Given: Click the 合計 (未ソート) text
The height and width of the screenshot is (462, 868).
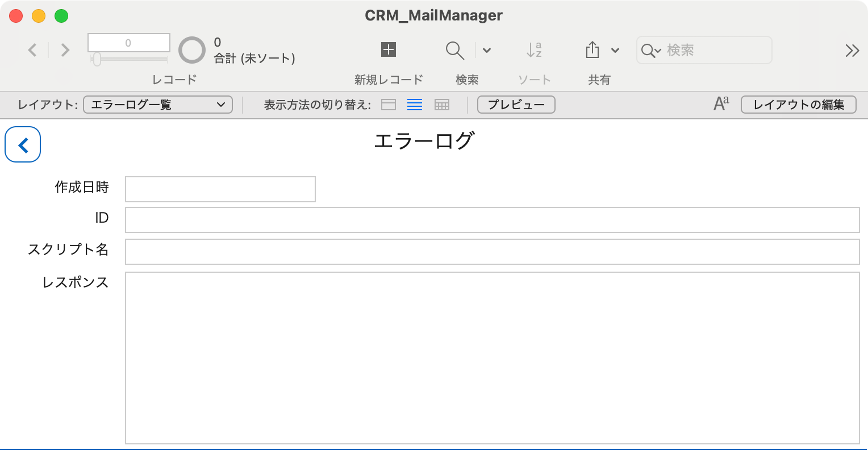Looking at the screenshot, I should point(254,58).
